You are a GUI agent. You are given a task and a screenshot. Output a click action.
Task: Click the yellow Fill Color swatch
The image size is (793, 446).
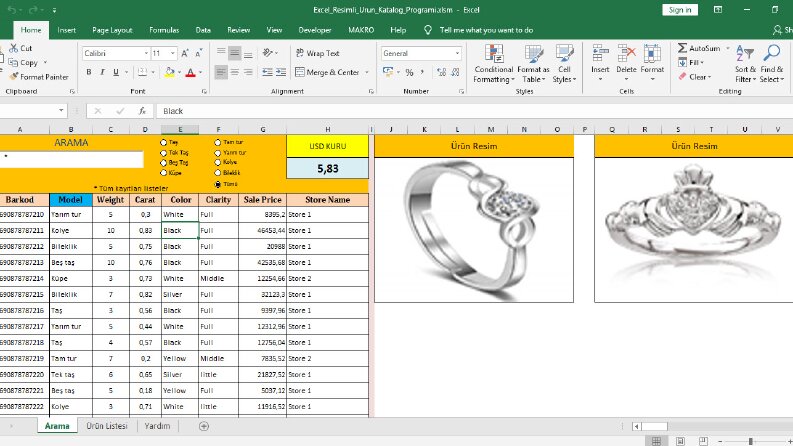coord(169,72)
